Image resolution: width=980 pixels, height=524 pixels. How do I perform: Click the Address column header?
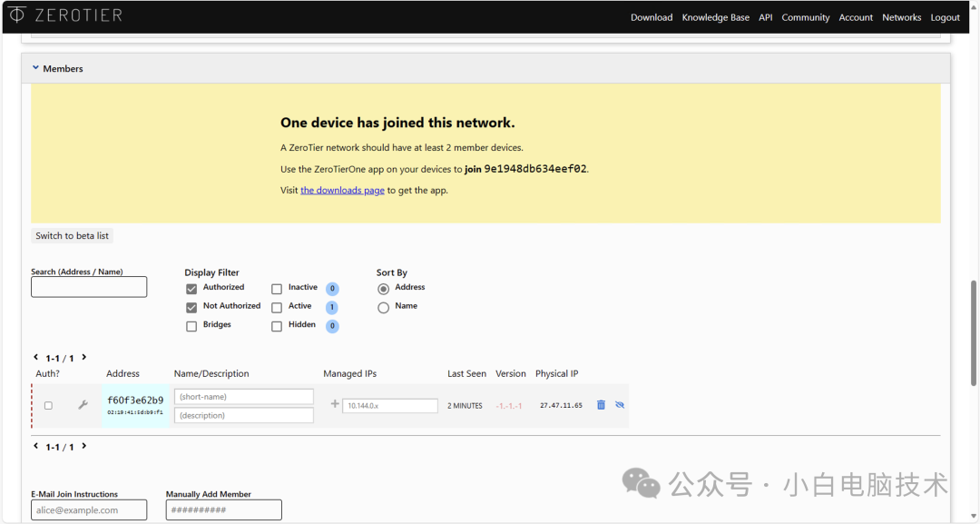[x=122, y=373]
